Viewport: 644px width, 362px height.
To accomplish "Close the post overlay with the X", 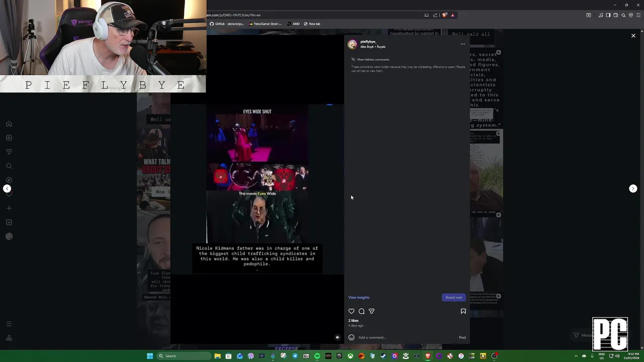I will [633, 36].
